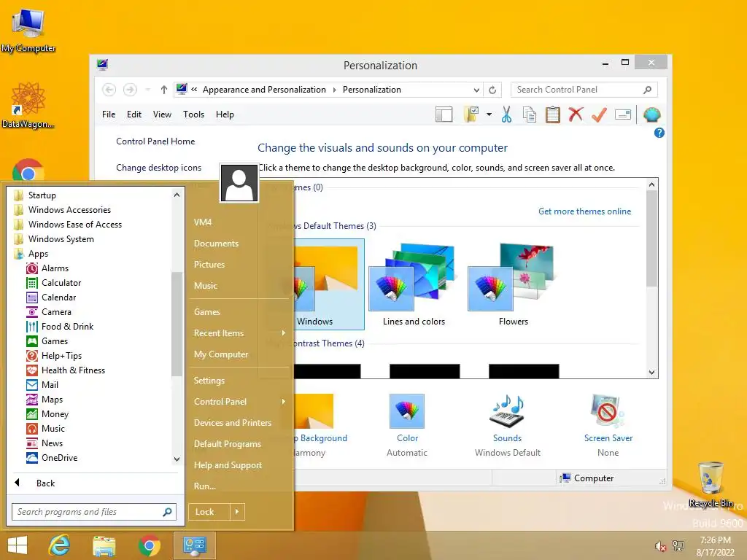Click the Windows Start button
This screenshot has width=747, height=560.
pyautogui.click(x=18, y=545)
